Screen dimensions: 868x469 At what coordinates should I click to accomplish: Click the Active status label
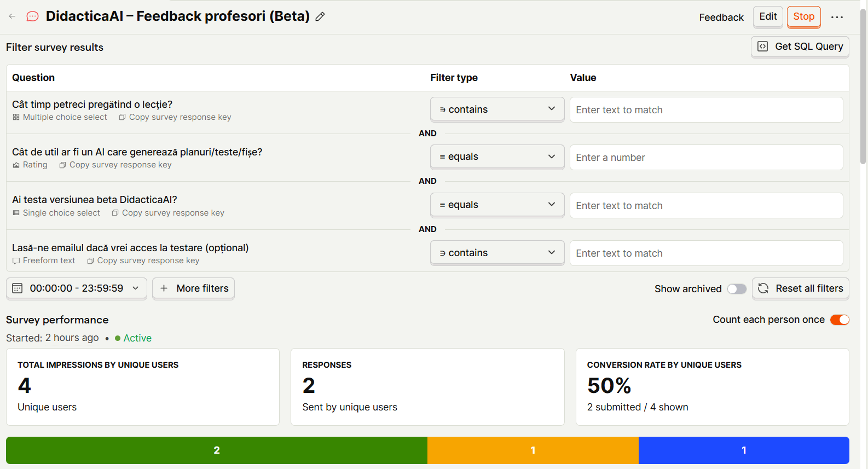click(x=137, y=338)
